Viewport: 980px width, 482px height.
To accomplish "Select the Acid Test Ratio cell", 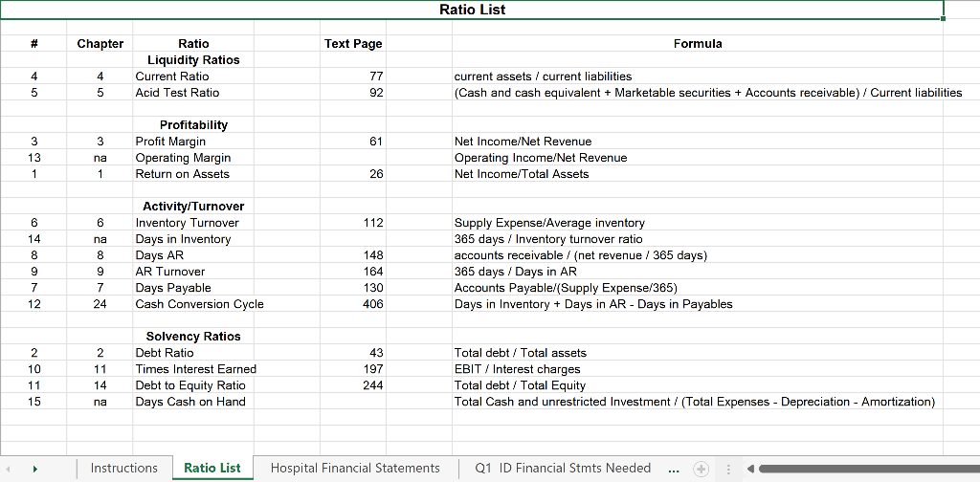I will pos(193,93).
